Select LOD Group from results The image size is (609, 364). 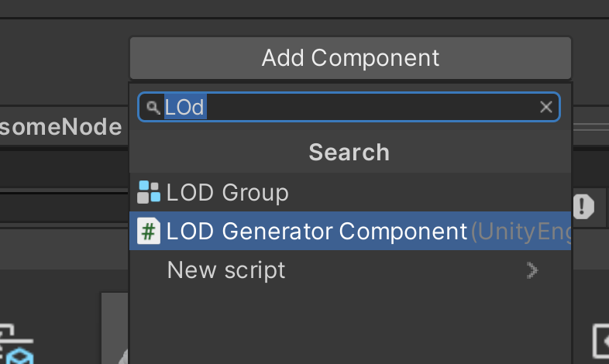tap(227, 193)
